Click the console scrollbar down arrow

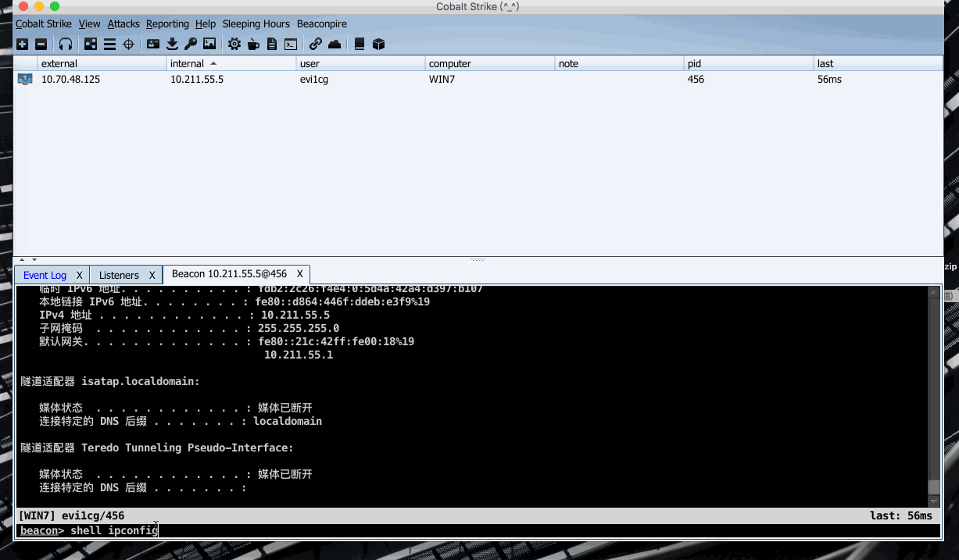click(x=934, y=501)
